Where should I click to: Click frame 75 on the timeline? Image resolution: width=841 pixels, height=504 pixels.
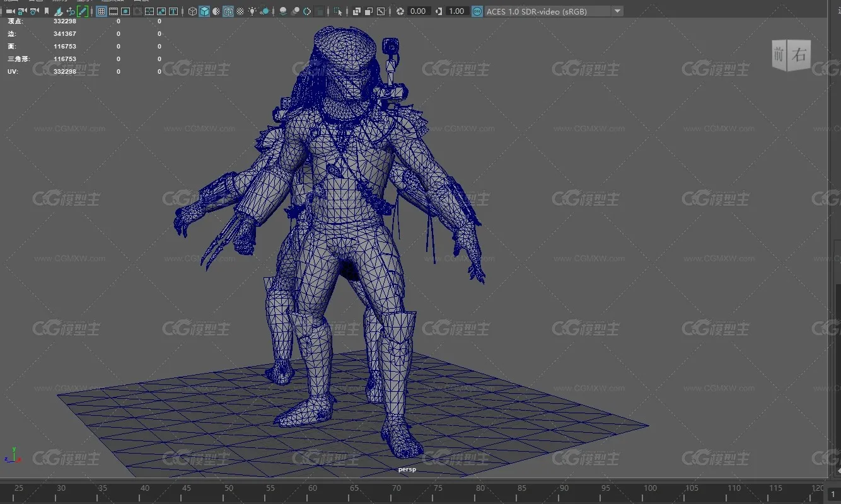point(438,488)
